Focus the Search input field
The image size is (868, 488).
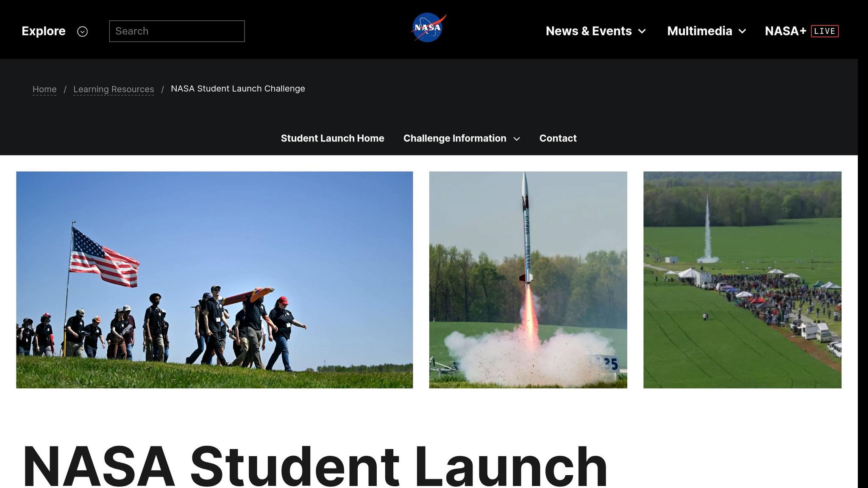click(177, 31)
